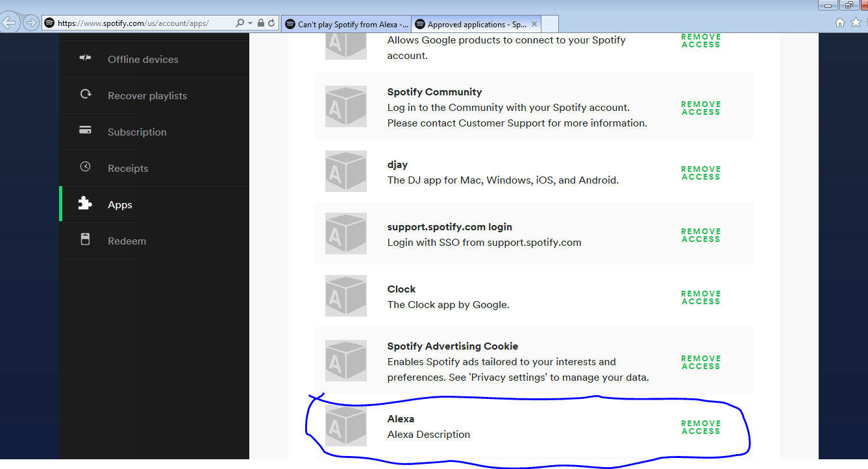Click the Redeem icon
This screenshot has height=469, width=868.
(x=85, y=239)
